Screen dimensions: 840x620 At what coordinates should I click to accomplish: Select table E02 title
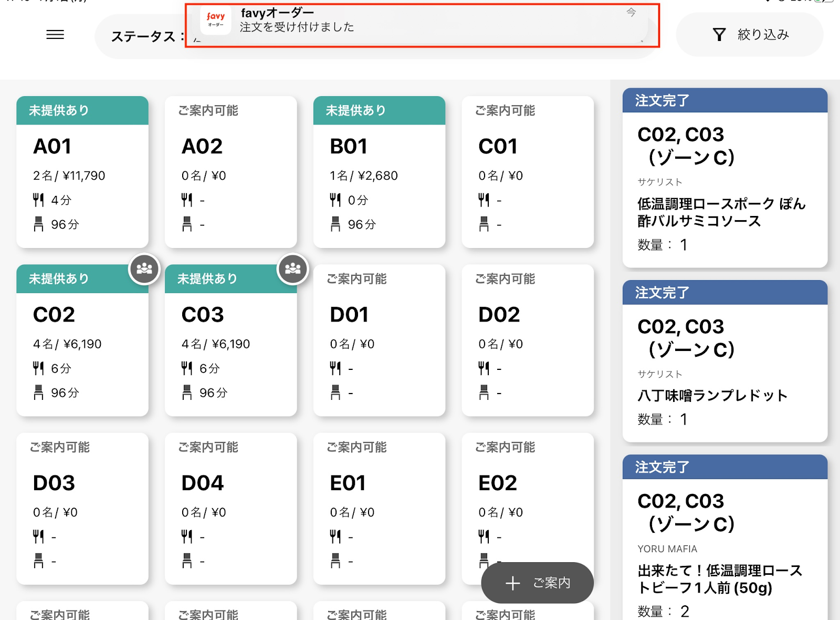tap(498, 483)
